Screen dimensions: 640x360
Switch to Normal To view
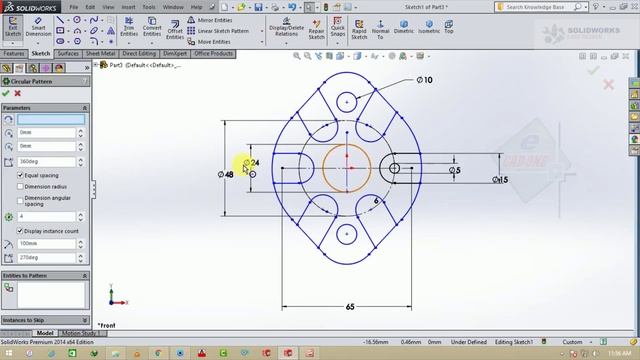(380, 29)
